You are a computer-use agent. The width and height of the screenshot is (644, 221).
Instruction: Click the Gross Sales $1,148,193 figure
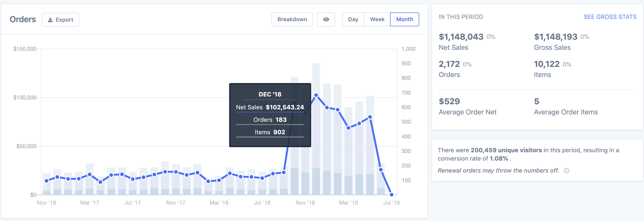coord(555,37)
